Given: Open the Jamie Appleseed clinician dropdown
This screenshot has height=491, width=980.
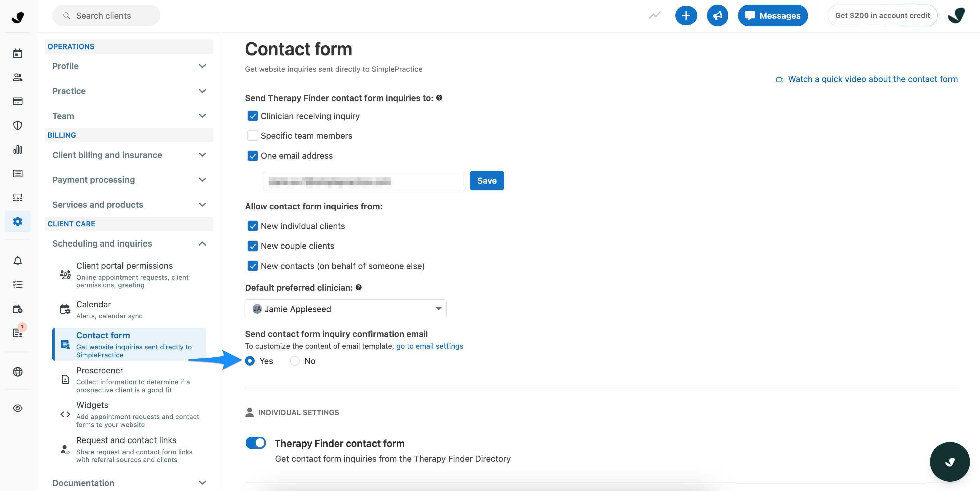Looking at the screenshot, I should pyautogui.click(x=345, y=309).
